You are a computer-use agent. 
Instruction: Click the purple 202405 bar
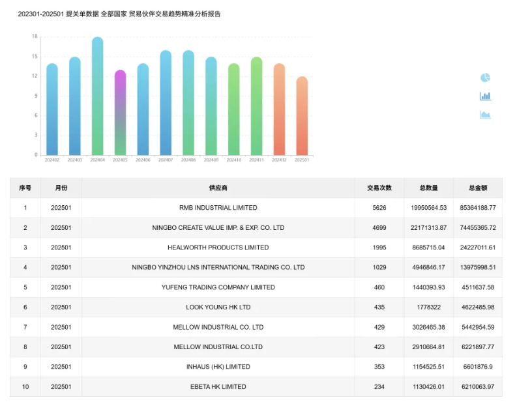click(x=120, y=114)
